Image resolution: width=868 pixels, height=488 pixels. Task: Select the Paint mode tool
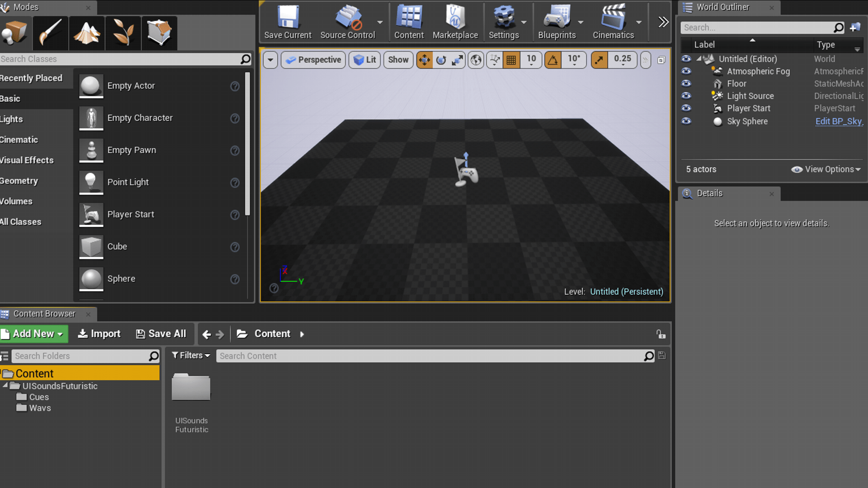(x=50, y=33)
